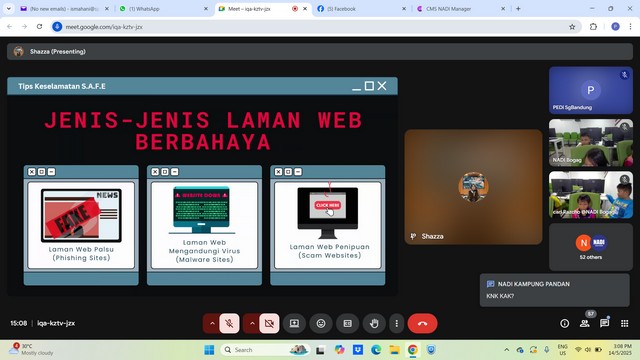Image resolution: width=640 pixels, height=360 pixels.
Task: Expand audio settings arrow beside microphone
Action: pyautogui.click(x=212, y=323)
